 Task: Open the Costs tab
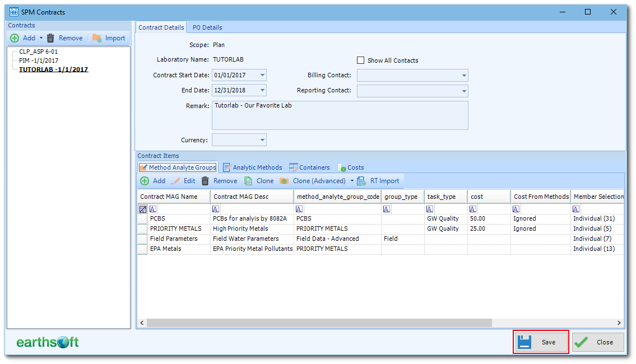(x=350, y=167)
